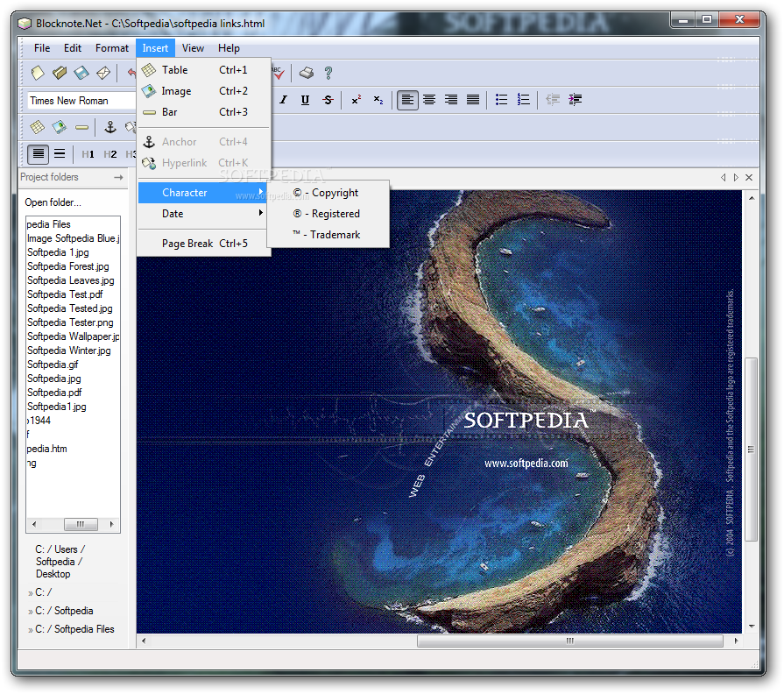
Task: Open the Help menu
Action: click(x=229, y=48)
